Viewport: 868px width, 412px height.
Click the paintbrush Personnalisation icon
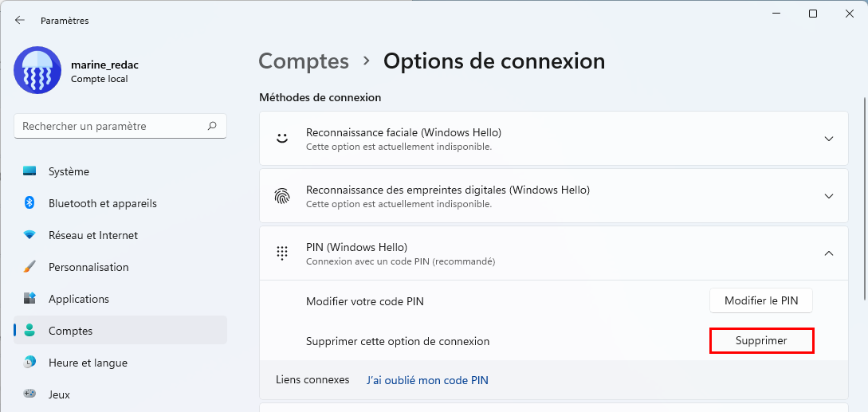click(29, 267)
